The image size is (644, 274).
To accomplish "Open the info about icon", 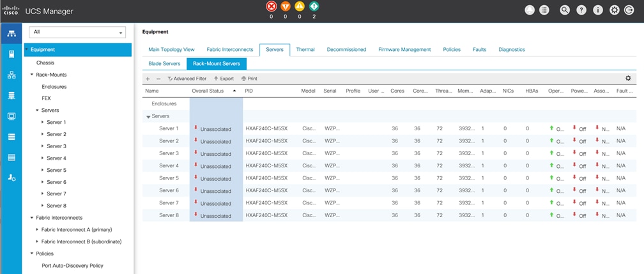I will pyautogui.click(x=597, y=11).
